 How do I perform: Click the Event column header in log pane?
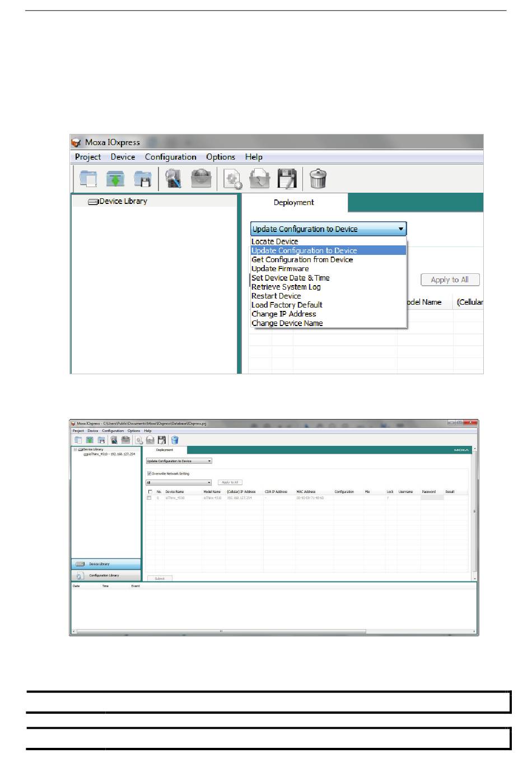pyautogui.click(x=136, y=586)
